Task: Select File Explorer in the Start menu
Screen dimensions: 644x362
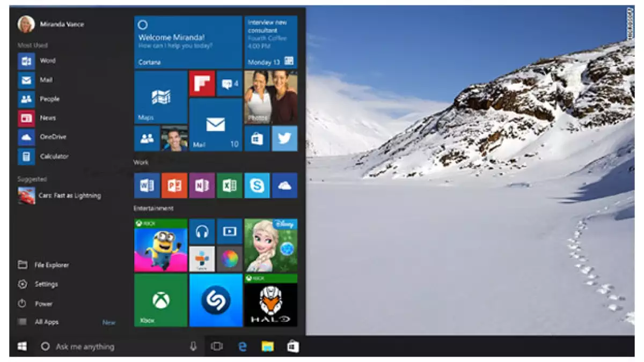Action: [51, 265]
